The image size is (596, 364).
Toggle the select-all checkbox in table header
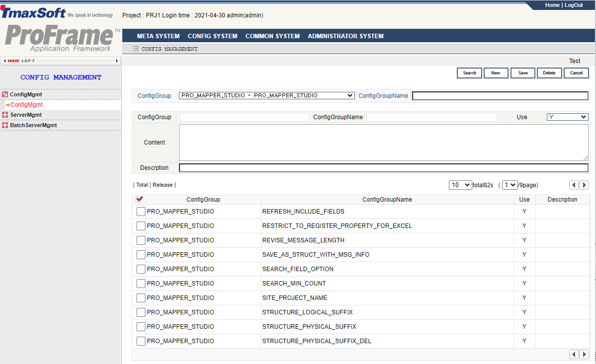pyautogui.click(x=139, y=199)
